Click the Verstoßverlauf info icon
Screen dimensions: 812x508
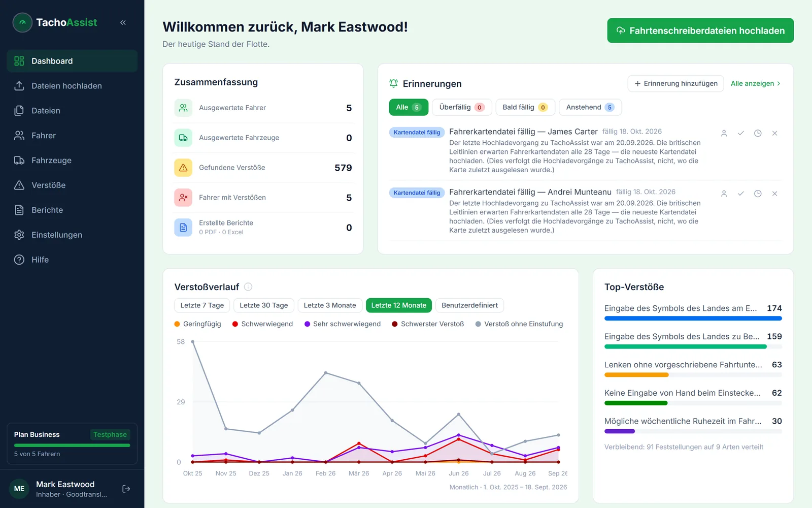[x=248, y=287]
